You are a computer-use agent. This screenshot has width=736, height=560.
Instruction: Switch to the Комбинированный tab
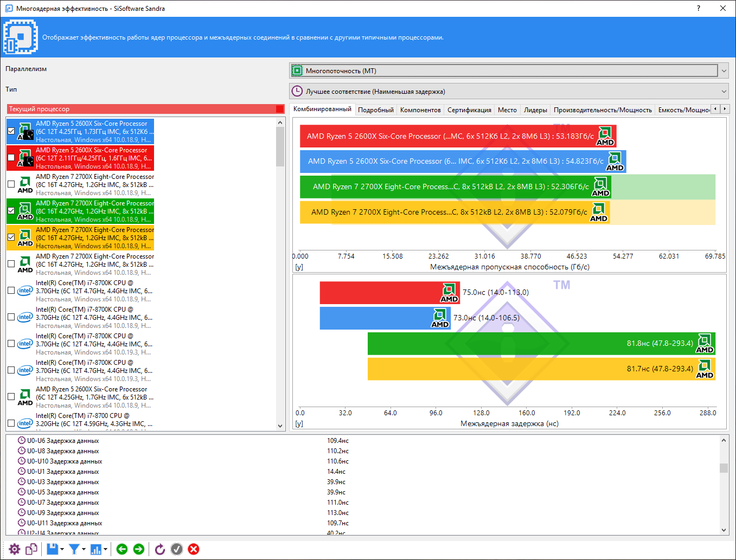point(322,109)
